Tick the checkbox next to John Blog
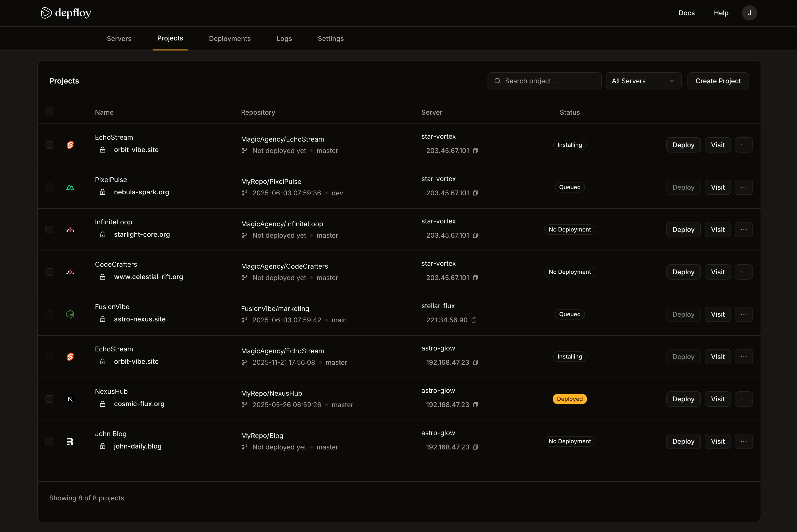 49,441
